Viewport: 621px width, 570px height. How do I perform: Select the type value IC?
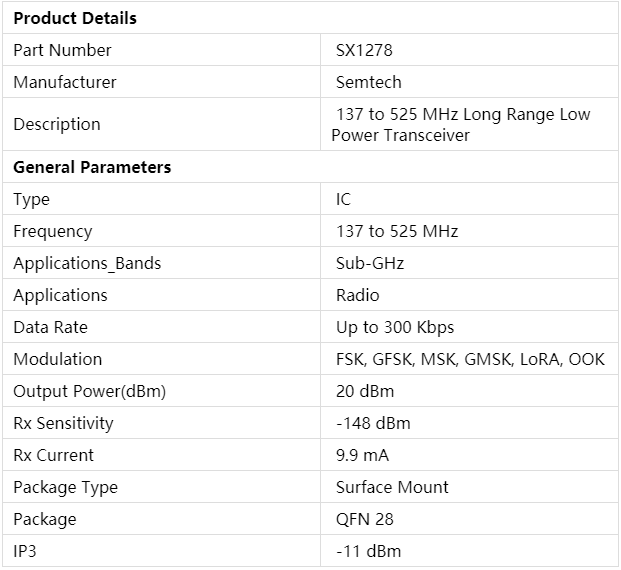coord(343,199)
